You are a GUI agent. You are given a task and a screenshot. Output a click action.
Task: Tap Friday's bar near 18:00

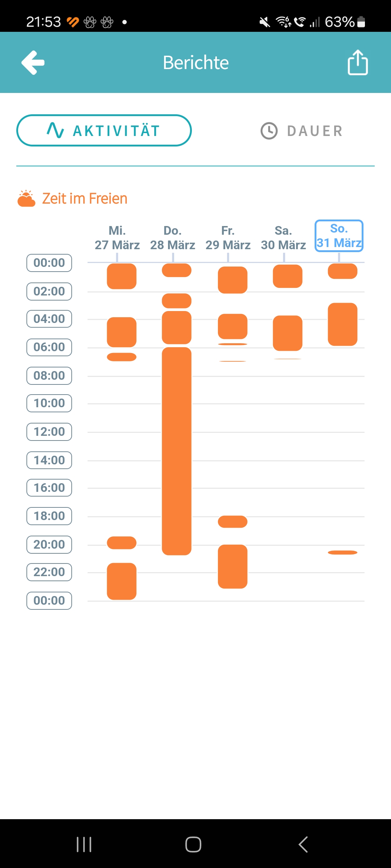[x=232, y=522]
